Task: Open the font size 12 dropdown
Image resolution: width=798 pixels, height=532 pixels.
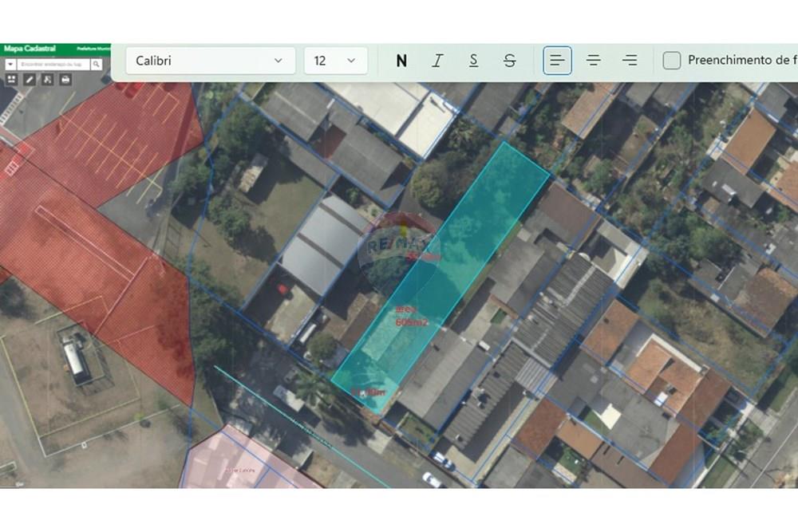Action: coord(335,61)
